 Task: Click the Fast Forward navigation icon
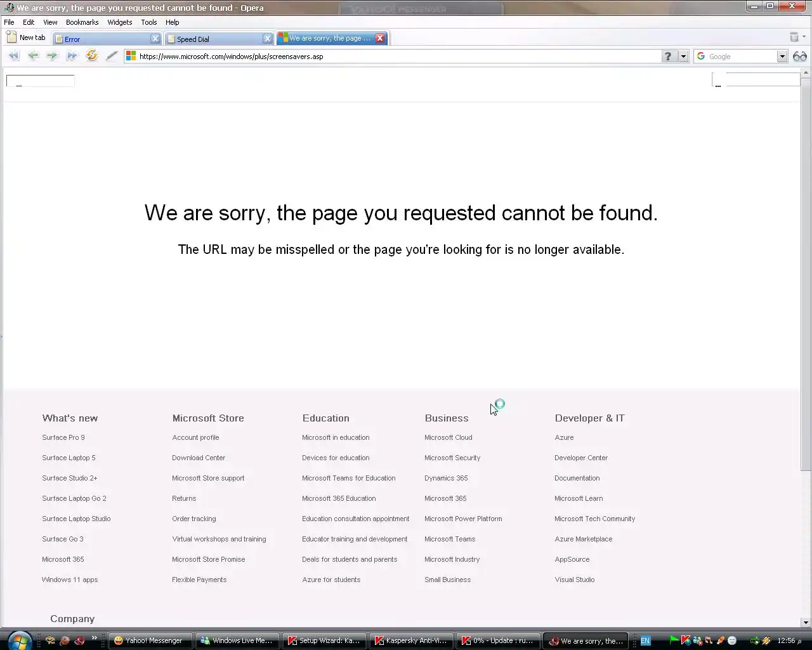[72, 56]
